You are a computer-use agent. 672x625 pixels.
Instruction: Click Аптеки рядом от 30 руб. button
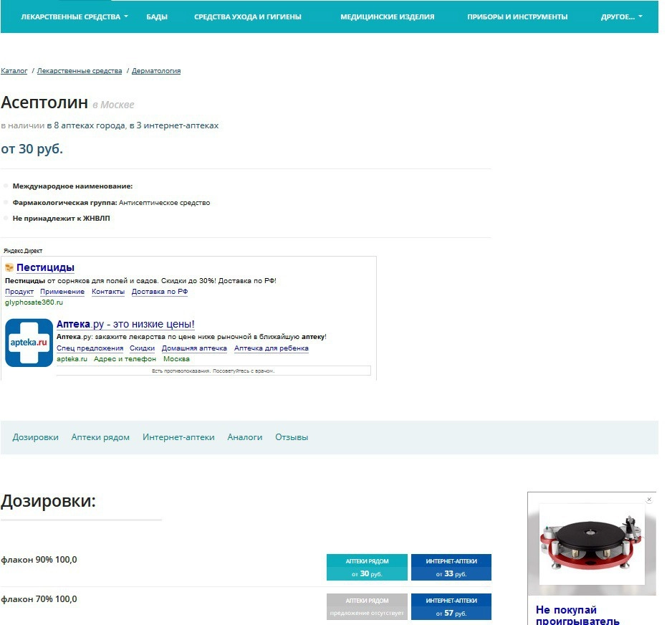pyautogui.click(x=367, y=567)
